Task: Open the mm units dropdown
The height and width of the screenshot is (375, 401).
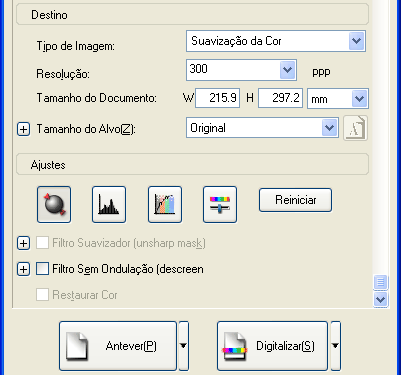Action: [338, 98]
